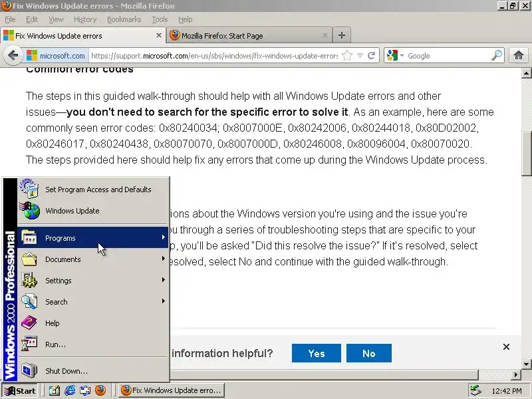Screen dimensions: 532x399
Task: Open Search in the Start menu
Action: coord(93,302)
